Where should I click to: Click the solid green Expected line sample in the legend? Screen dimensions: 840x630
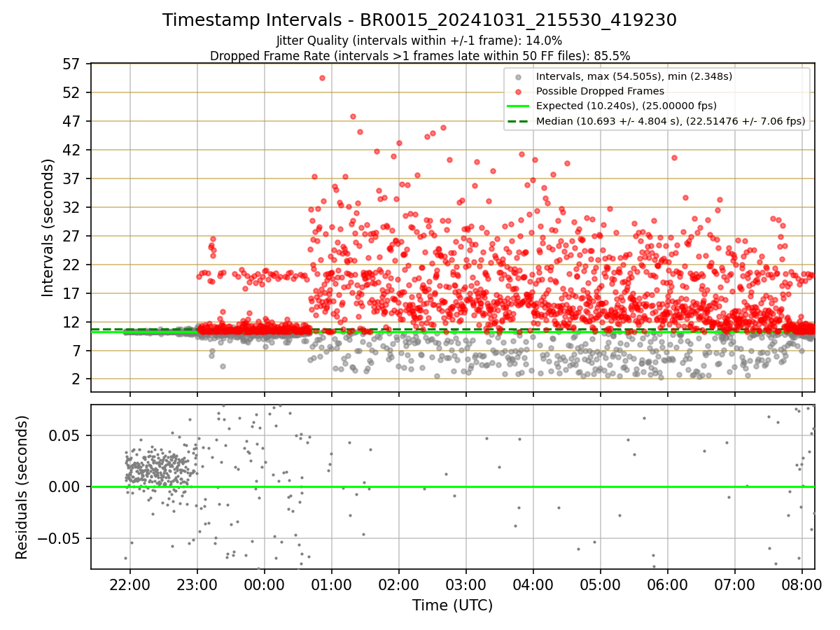coord(517,106)
